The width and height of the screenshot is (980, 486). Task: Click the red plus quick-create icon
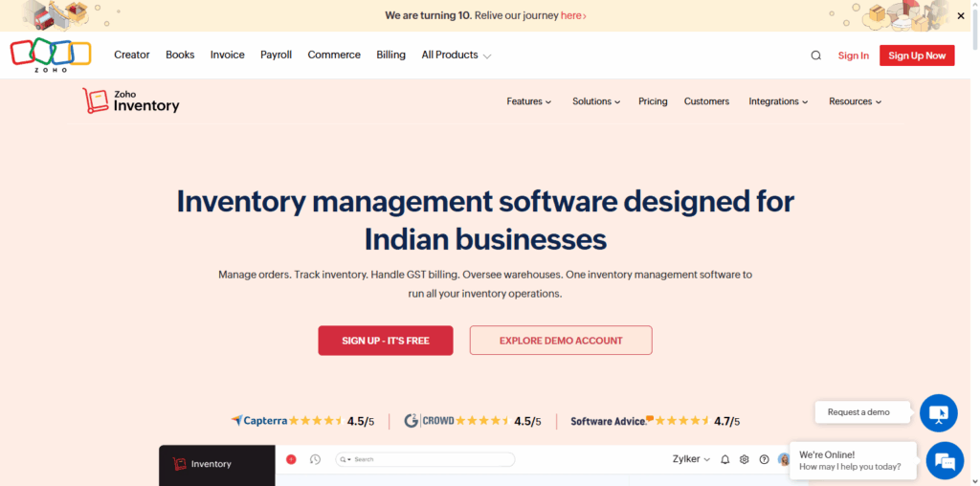point(291,459)
